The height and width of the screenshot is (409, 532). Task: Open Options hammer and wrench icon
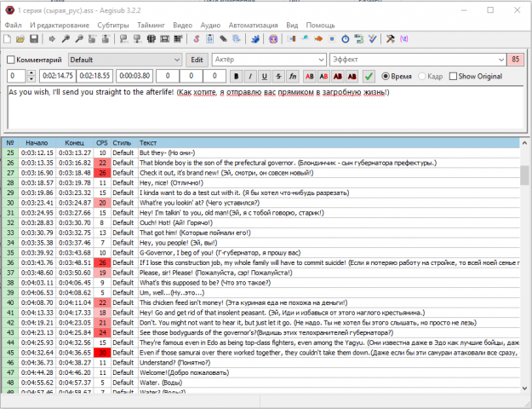click(x=391, y=39)
